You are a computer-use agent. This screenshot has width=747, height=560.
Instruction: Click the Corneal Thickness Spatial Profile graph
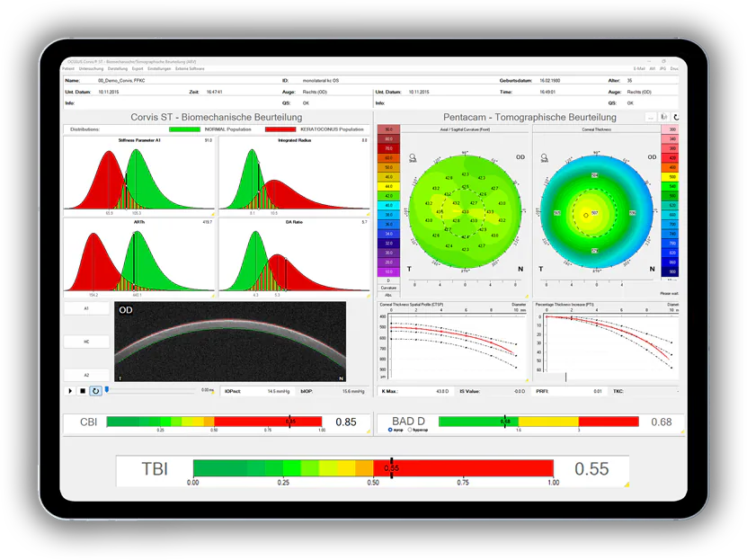tap(452, 341)
